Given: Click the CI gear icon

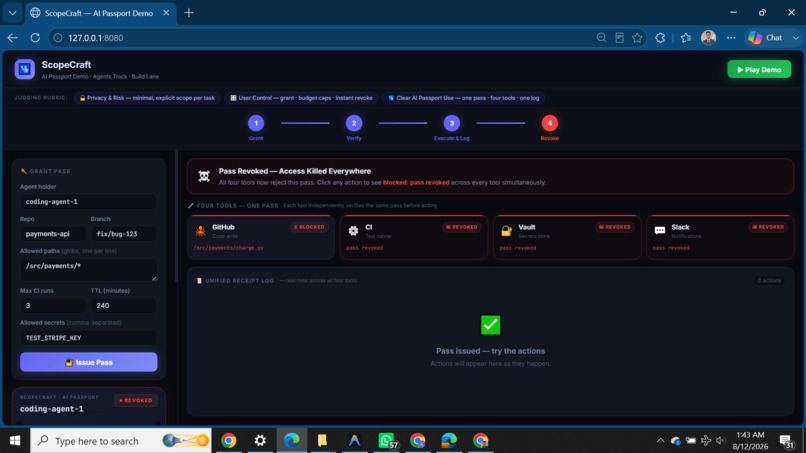Looking at the screenshot, I should pos(353,231).
